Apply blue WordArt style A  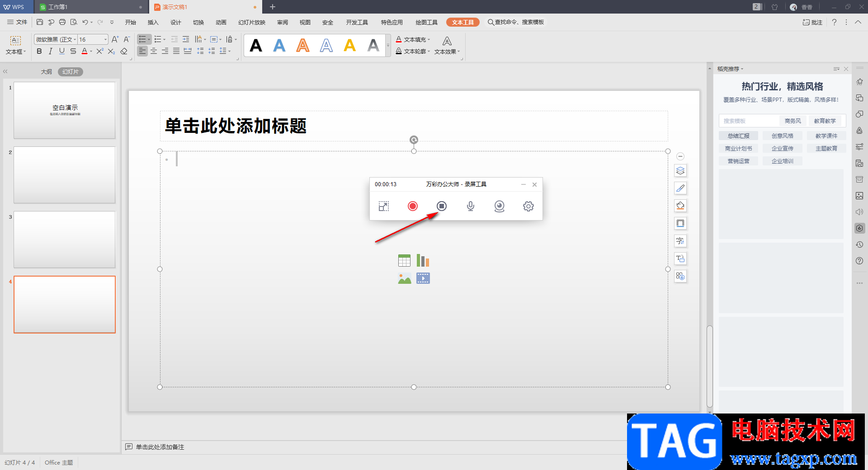[279, 46]
